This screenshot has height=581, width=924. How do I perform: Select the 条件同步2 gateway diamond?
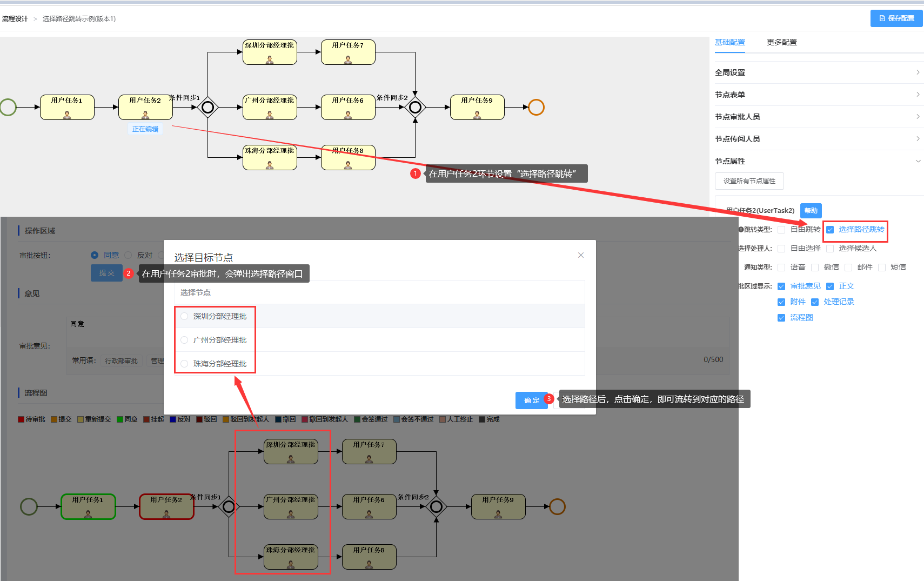tap(415, 107)
